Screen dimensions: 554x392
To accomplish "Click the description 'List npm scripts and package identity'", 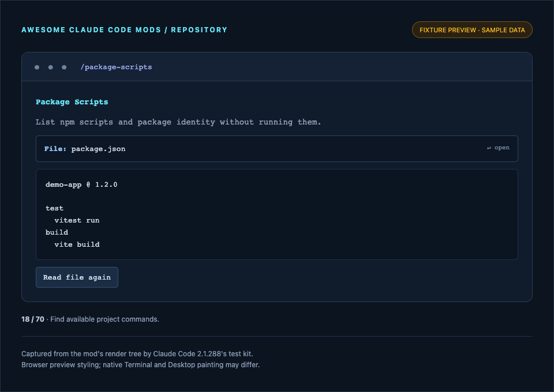I will click(x=178, y=122).
